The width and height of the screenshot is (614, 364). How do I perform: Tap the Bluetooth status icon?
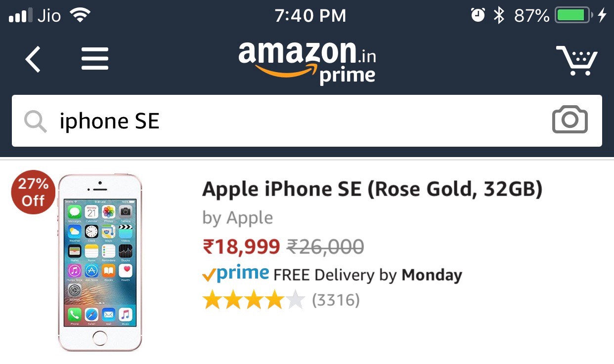click(x=499, y=16)
